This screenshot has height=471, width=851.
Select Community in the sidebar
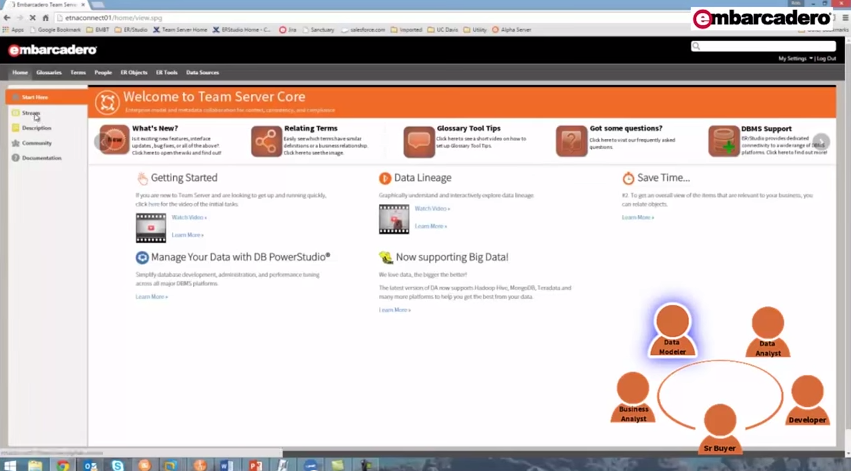point(36,143)
